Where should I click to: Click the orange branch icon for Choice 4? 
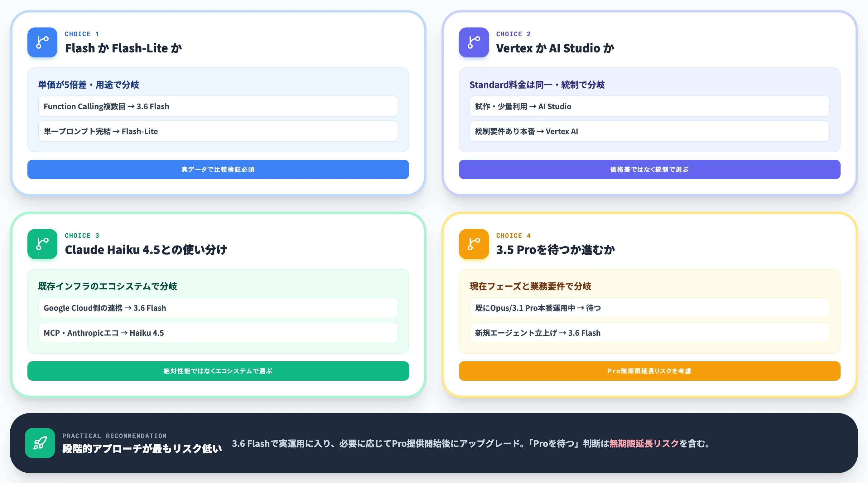pos(473,244)
